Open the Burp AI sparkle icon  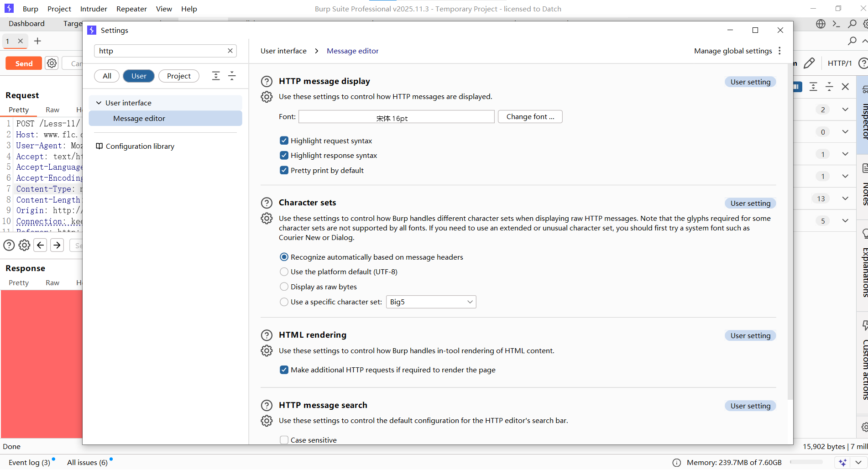coord(842,462)
